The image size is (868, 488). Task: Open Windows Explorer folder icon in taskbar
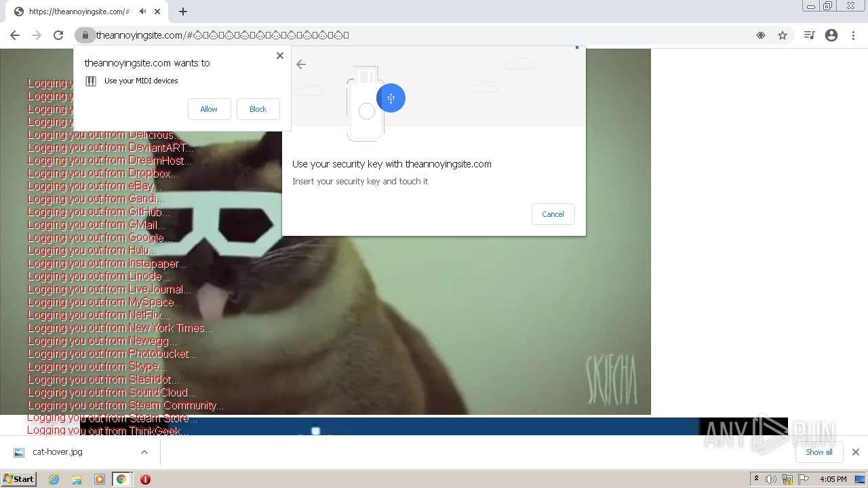(77, 479)
